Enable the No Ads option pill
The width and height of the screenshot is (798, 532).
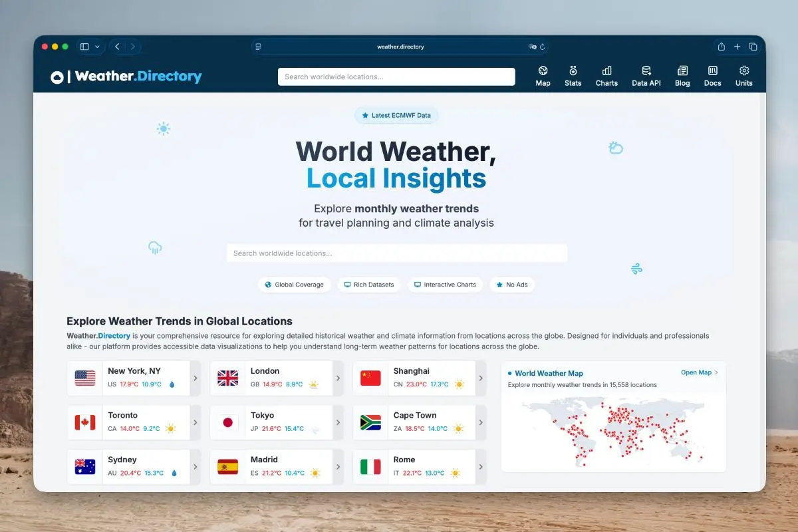[x=513, y=285]
